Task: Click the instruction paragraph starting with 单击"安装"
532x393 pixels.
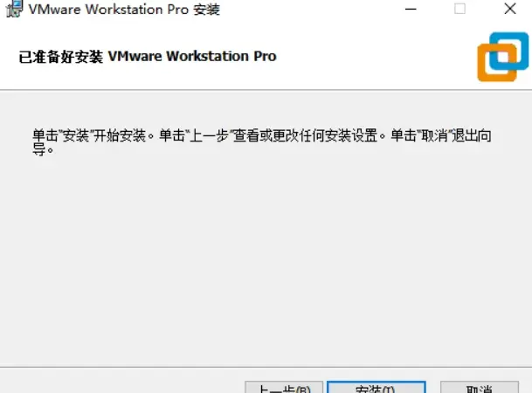Action: [262, 142]
